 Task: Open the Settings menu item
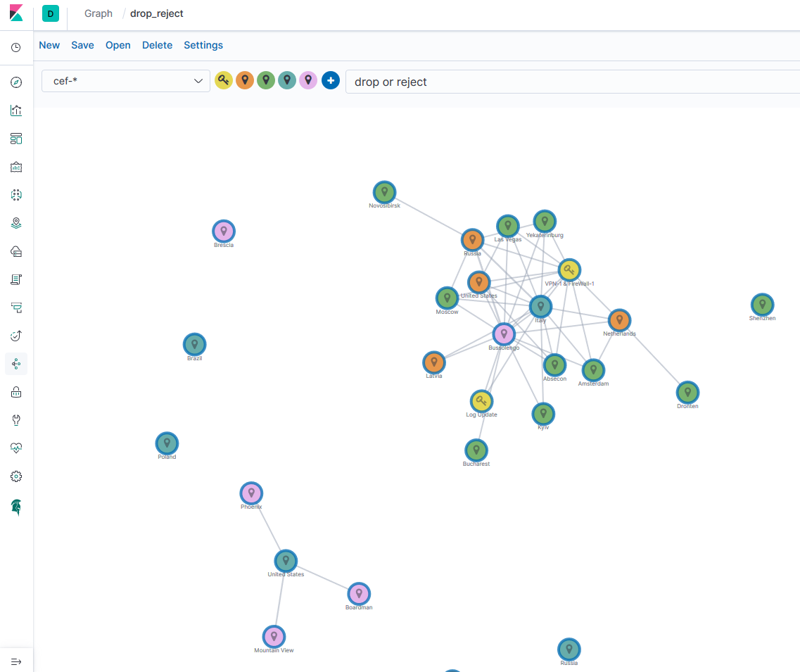203,45
